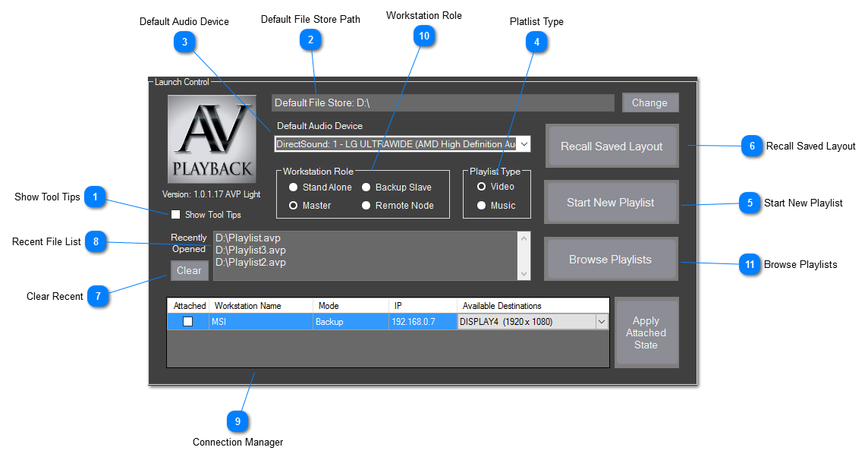Click Apply Attached State button

(646, 332)
